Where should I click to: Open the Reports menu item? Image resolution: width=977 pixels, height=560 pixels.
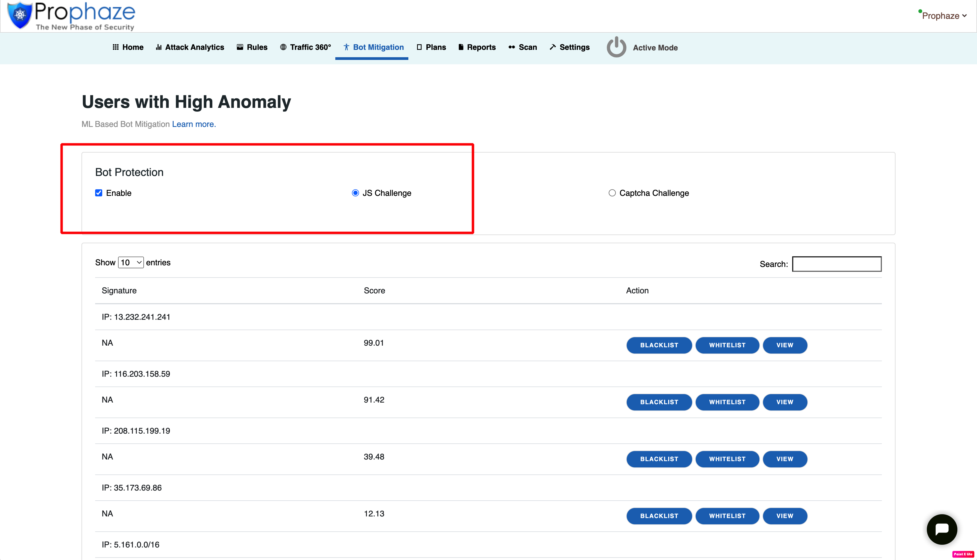pos(477,47)
